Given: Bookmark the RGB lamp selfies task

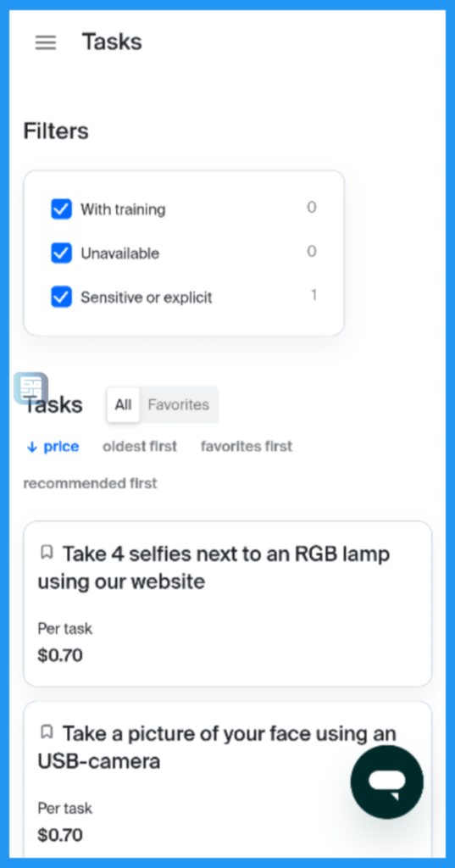Looking at the screenshot, I should [x=47, y=552].
